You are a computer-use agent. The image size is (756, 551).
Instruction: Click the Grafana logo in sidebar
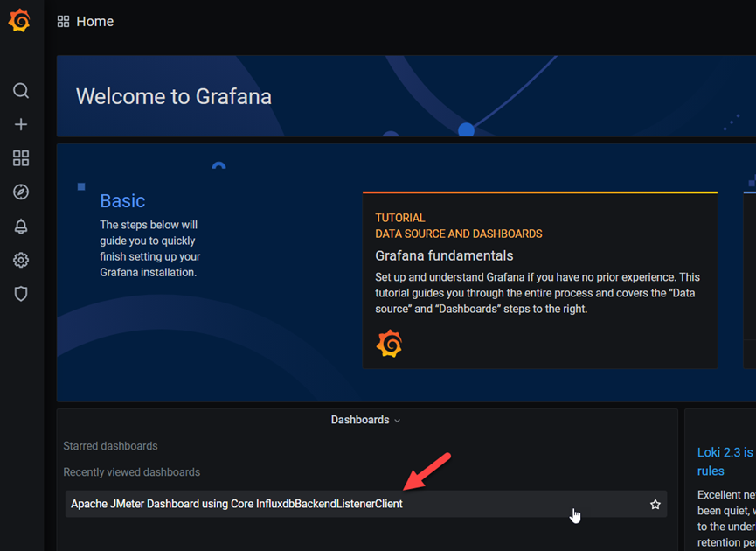(x=19, y=21)
